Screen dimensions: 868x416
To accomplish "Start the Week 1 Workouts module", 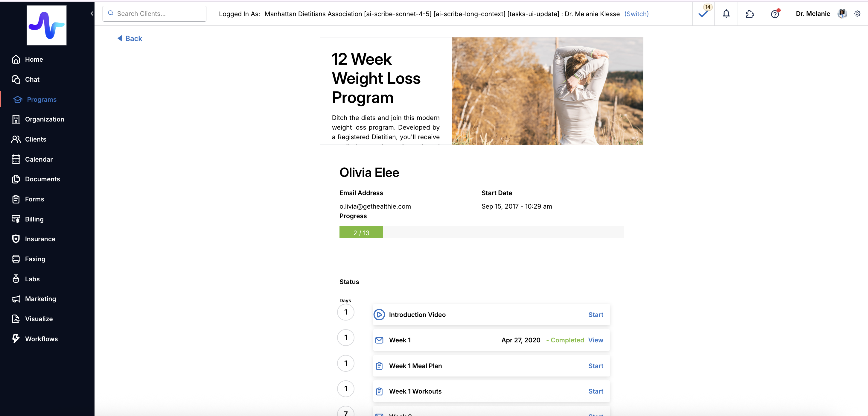I will click(596, 391).
